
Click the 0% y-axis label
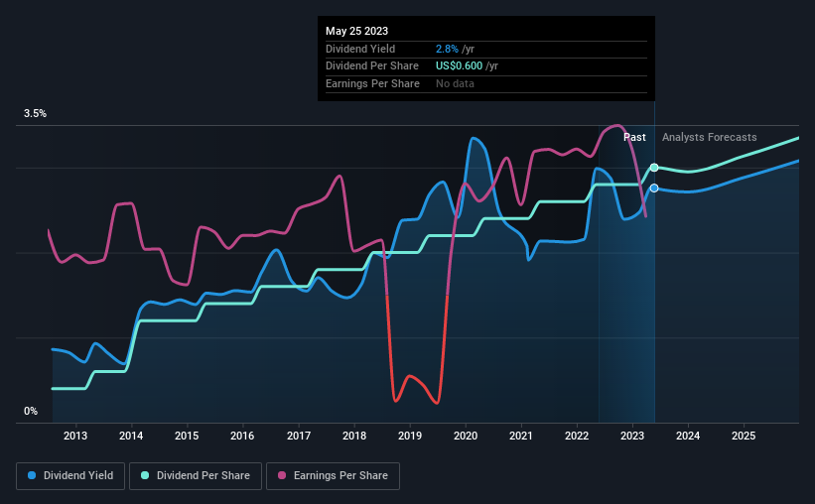(x=31, y=411)
